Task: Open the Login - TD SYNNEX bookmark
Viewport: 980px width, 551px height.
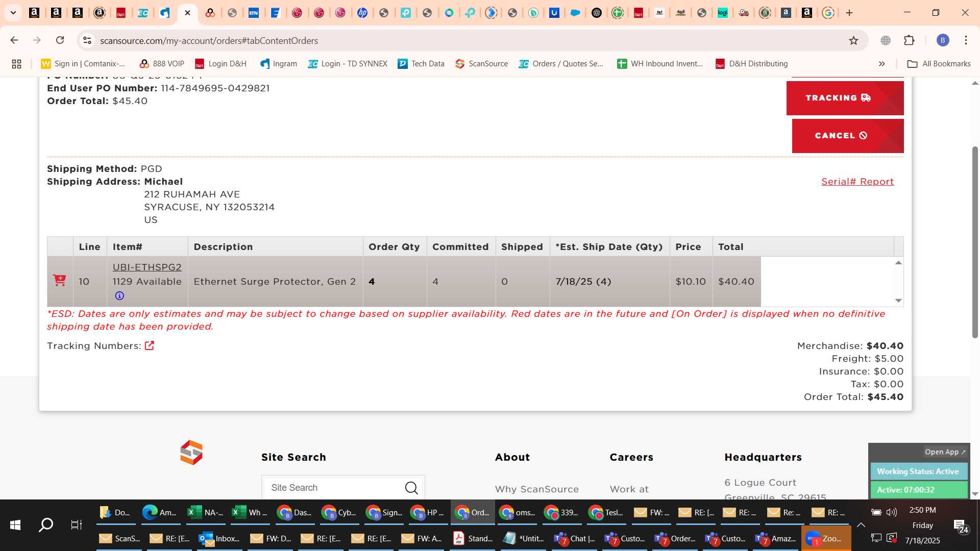Action: 348,64
